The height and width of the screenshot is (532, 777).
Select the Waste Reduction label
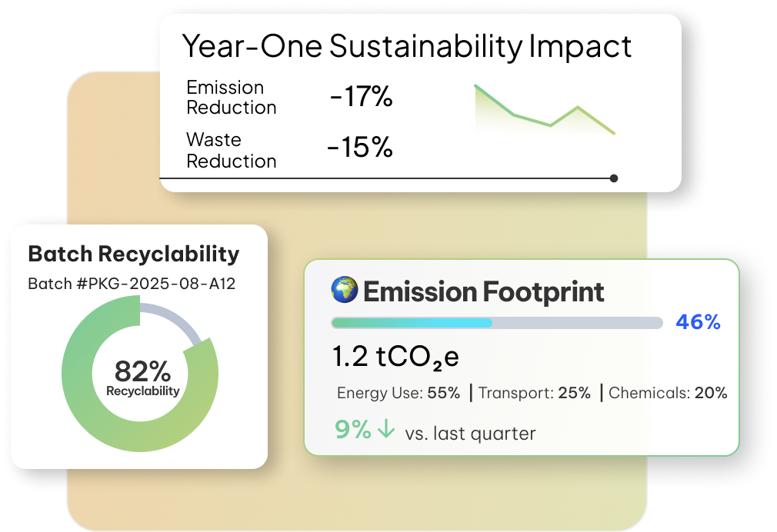click(231, 151)
